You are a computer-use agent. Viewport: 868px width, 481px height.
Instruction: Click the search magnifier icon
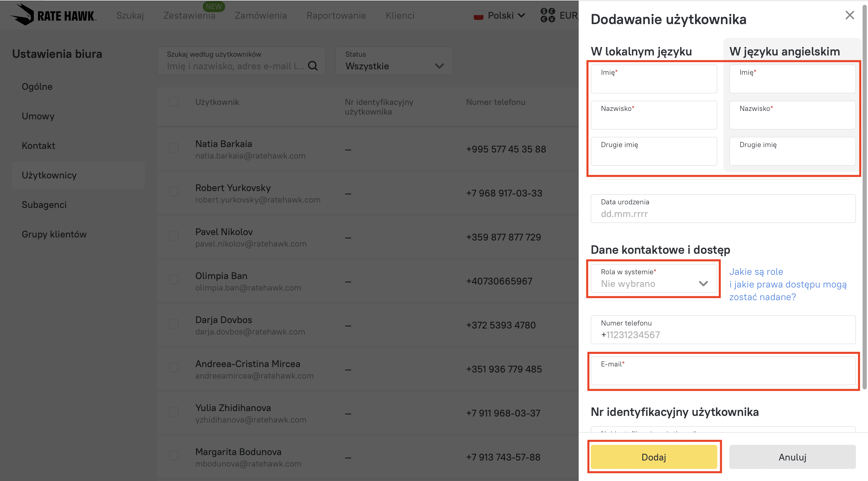[313, 66]
